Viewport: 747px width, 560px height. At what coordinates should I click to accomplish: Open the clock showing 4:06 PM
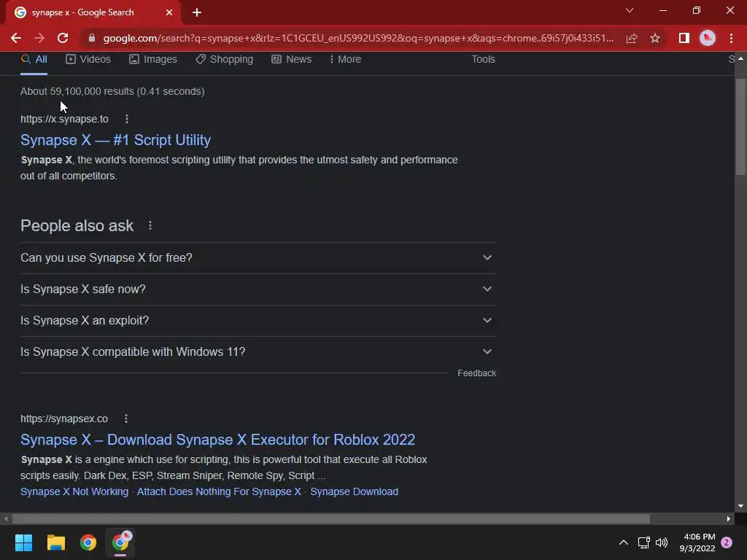tap(697, 542)
